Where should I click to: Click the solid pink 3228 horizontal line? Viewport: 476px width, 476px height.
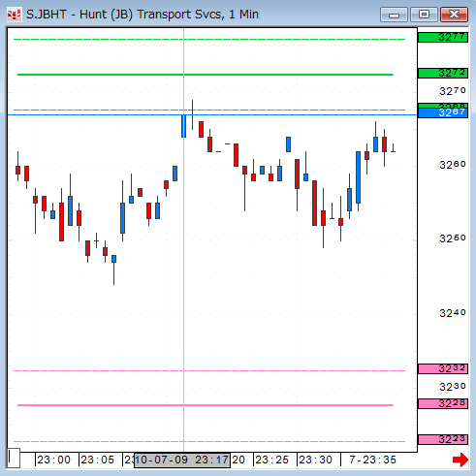[206, 405]
